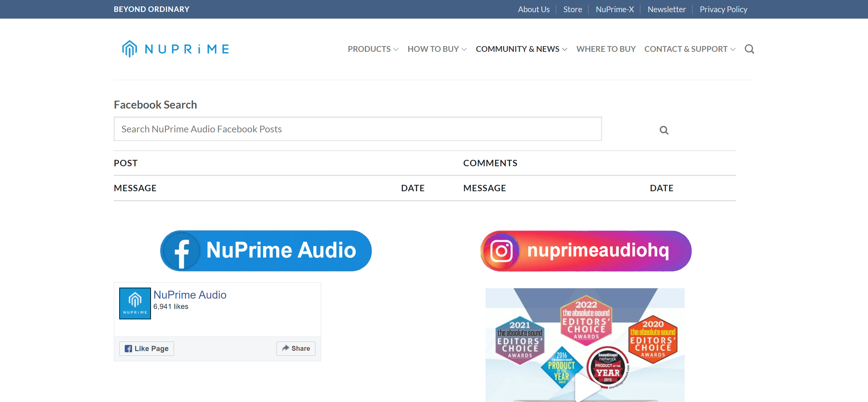Open the Newsletter link
868x402 pixels.
pyautogui.click(x=666, y=9)
